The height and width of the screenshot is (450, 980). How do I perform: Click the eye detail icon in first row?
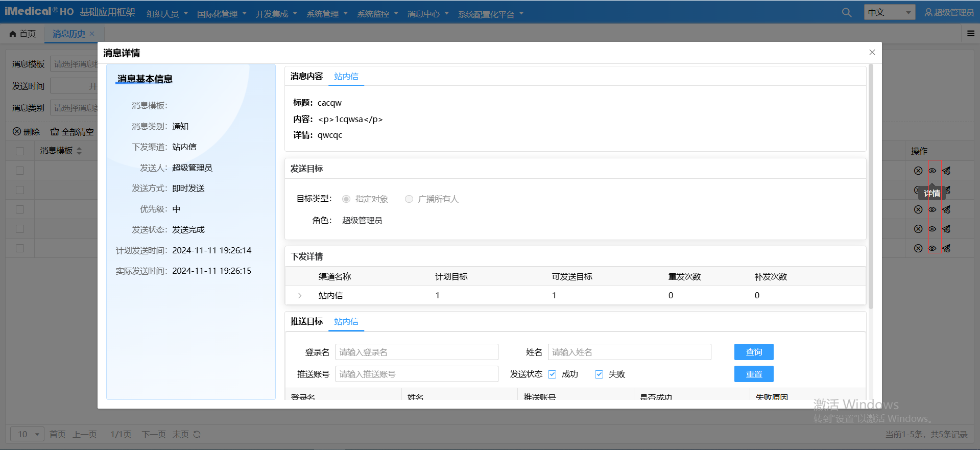[x=932, y=171]
